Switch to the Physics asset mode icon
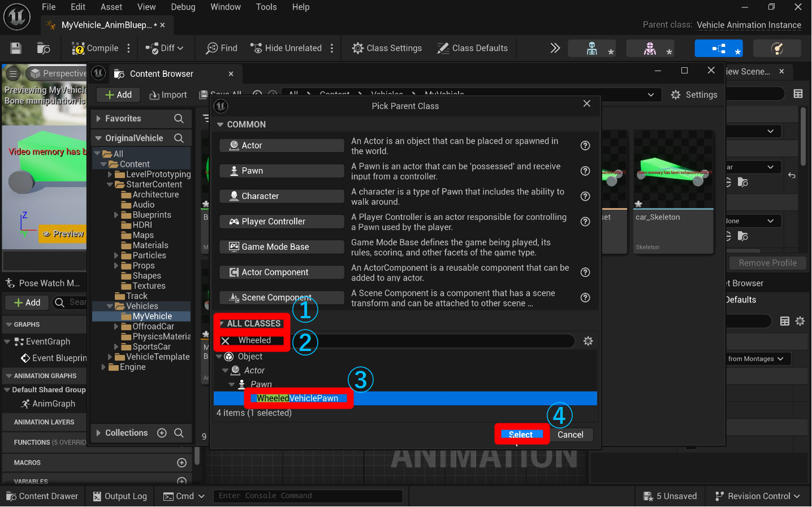 [778, 49]
